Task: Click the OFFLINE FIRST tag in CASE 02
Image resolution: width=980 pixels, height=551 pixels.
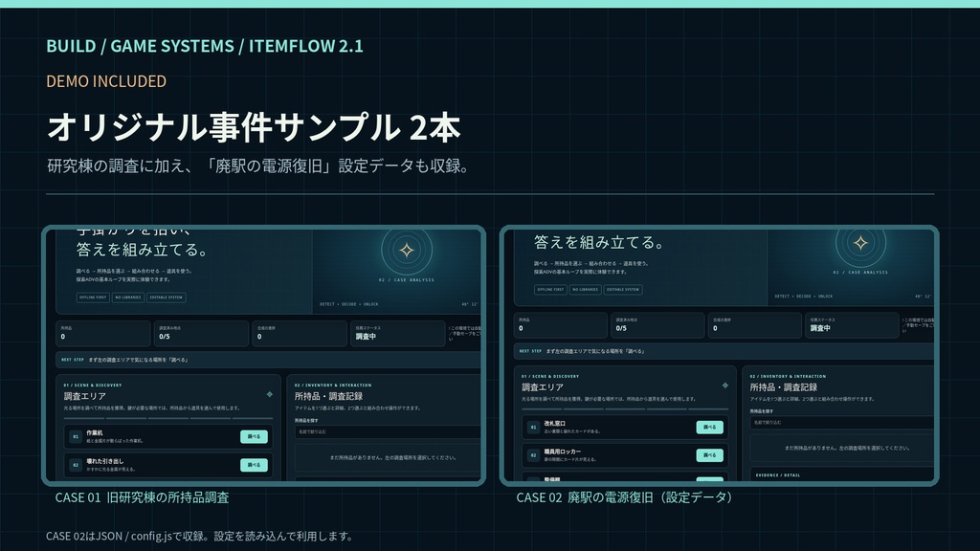Action: 550,289
